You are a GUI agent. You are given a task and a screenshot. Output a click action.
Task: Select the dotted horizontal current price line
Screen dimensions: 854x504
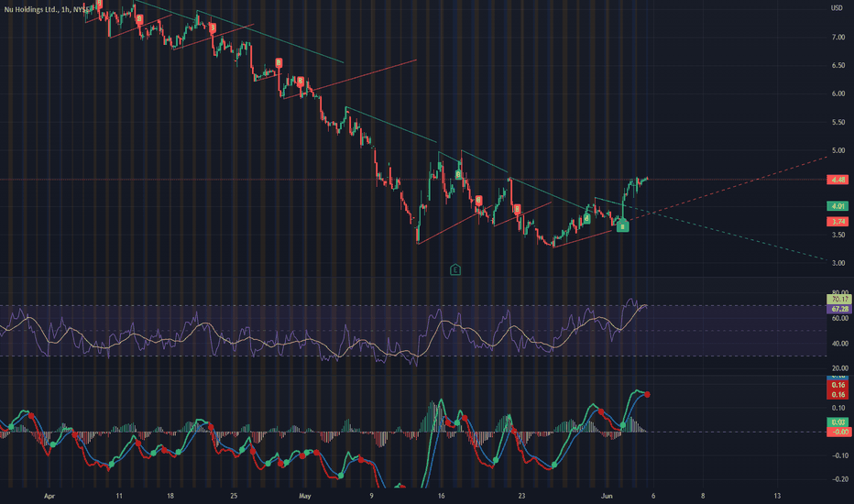[413, 180]
